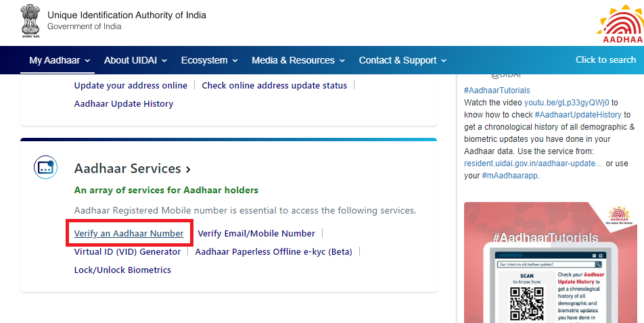Open Update your address online link
Image resolution: width=644 pixels, height=323 pixels.
pyautogui.click(x=131, y=85)
